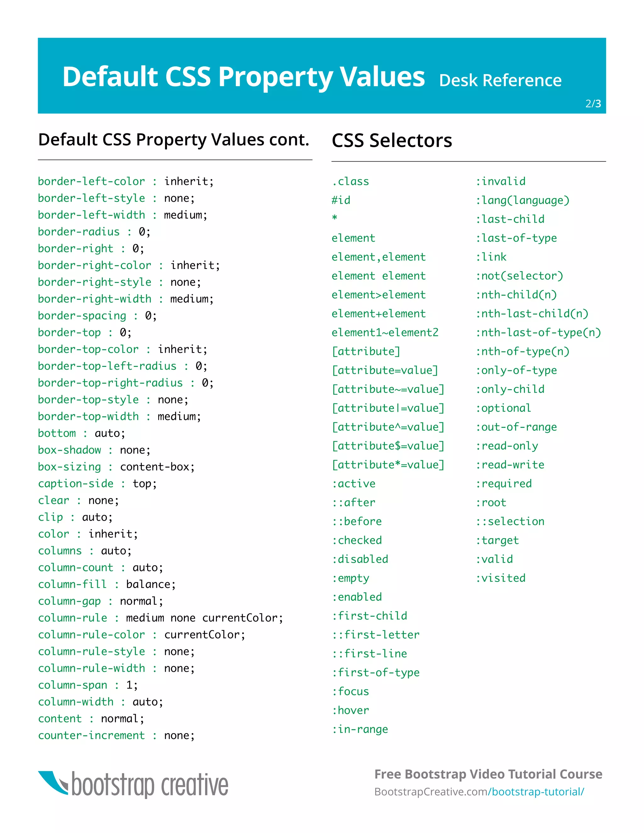Click the Free Bootstrap Video Tutorial Course text
Screen dimensions: 644x833
pyautogui.click(x=488, y=774)
